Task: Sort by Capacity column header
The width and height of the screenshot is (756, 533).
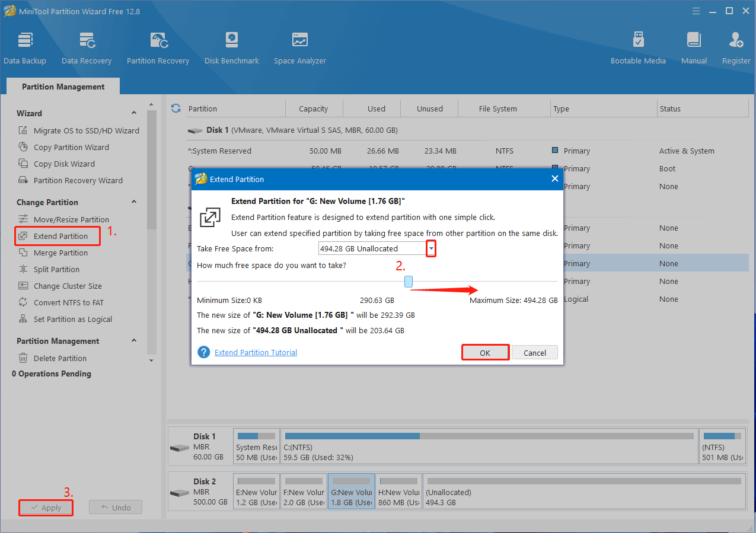Action: 314,108
